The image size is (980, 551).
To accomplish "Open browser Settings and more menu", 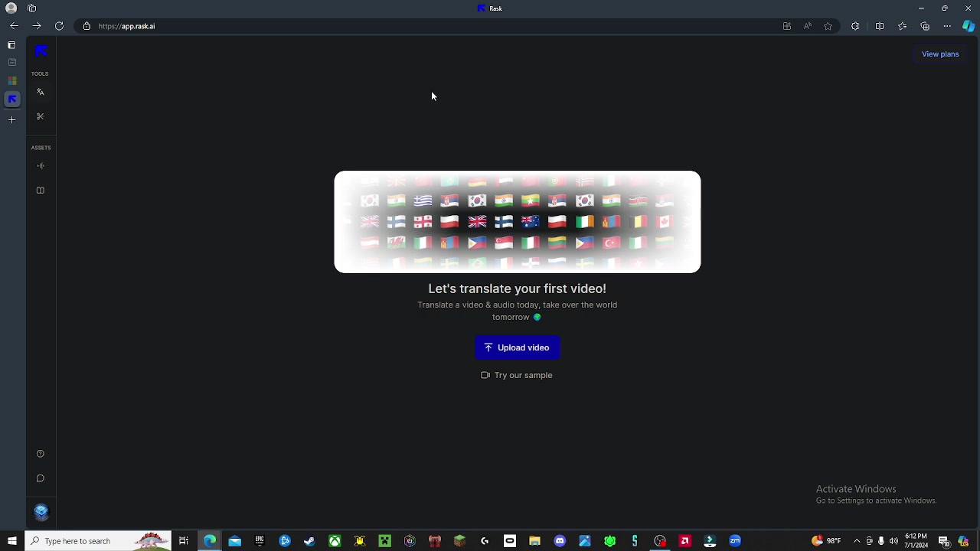I will (x=947, y=26).
